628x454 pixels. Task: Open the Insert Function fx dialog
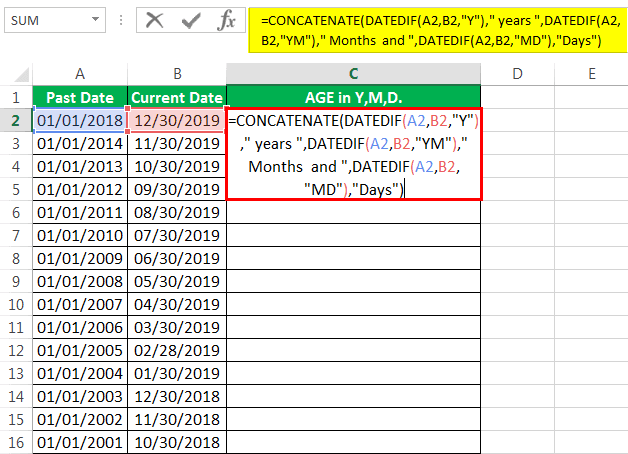(226, 21)
